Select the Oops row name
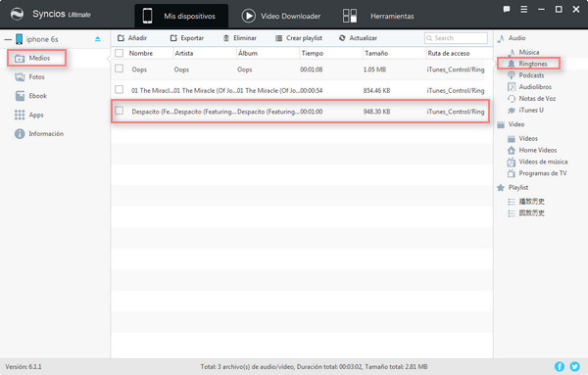The width and height of the screenshot is (588, 375). click(x=139, y=70)
